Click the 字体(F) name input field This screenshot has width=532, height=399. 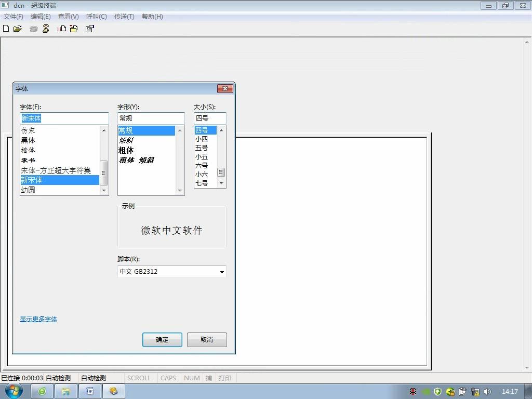(x=64, y=118)
